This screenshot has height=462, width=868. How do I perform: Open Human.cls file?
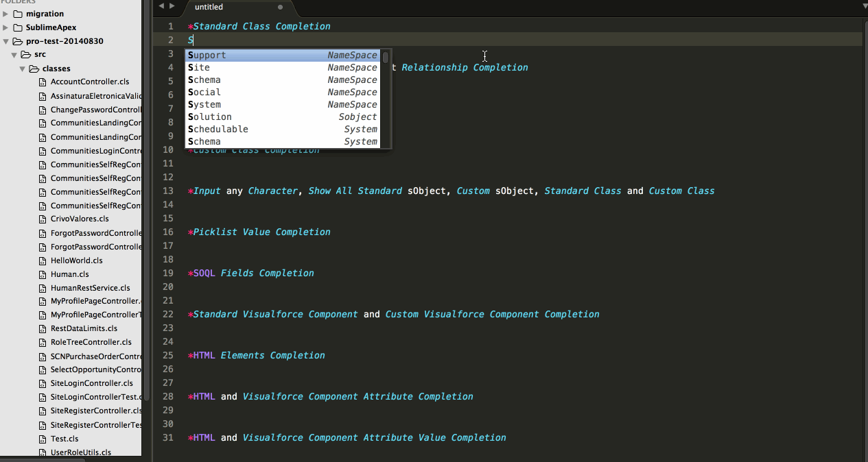69,274
